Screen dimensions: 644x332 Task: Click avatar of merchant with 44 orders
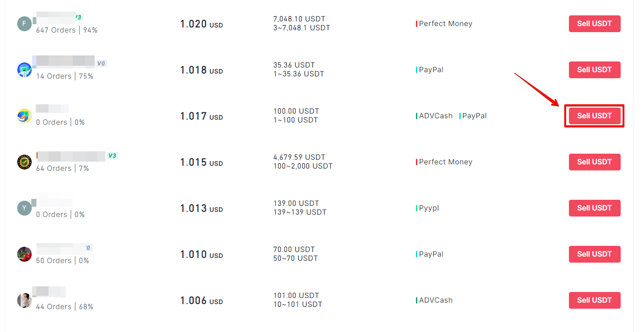[24, 300]
